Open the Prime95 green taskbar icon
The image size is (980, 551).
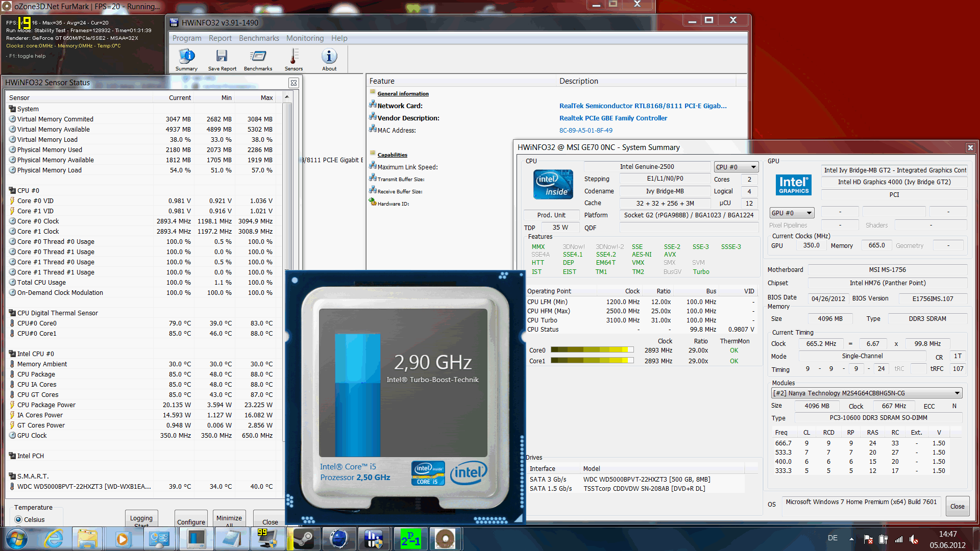[410, 539]
